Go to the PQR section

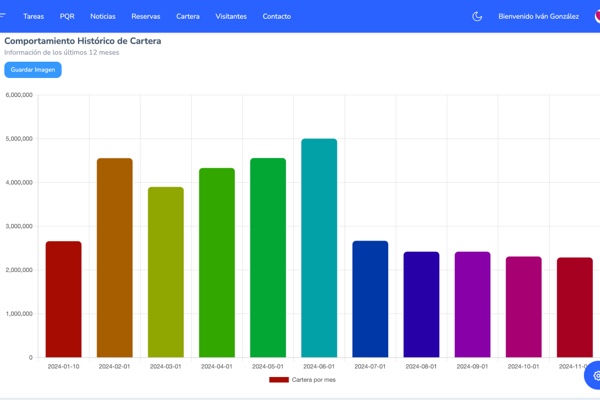point(67,16)
